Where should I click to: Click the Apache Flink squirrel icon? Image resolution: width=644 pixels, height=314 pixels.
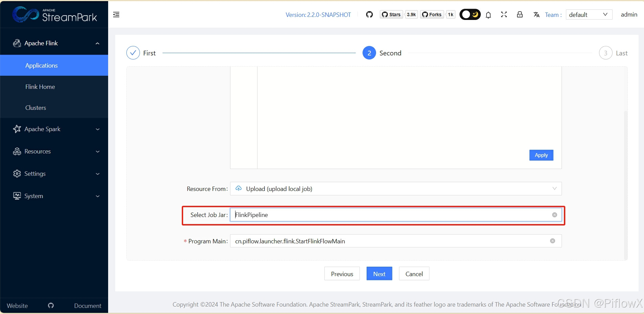(x=17, y=43)
